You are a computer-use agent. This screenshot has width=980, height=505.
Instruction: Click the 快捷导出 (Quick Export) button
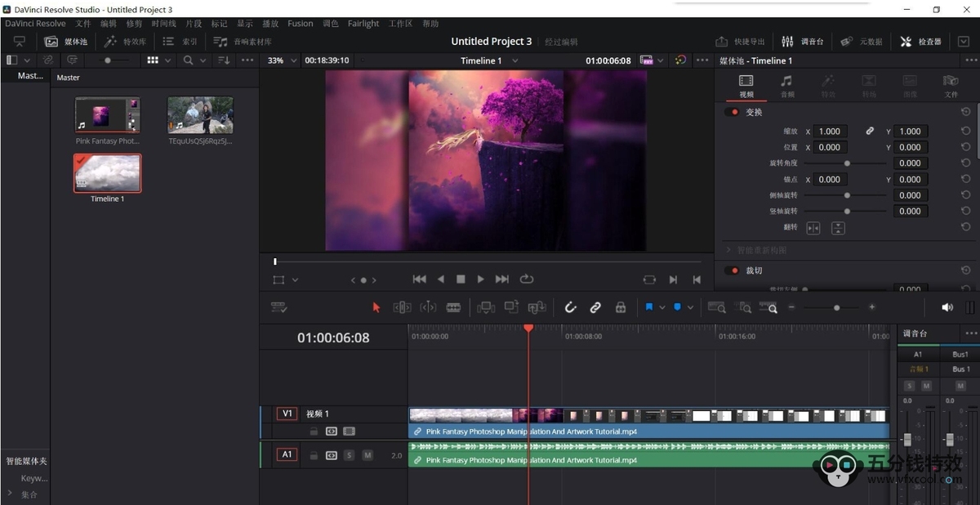[x=740, y=42]
